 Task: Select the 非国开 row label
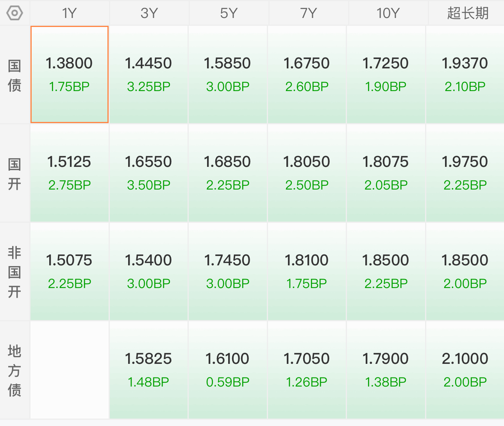(x=14, y=272)
